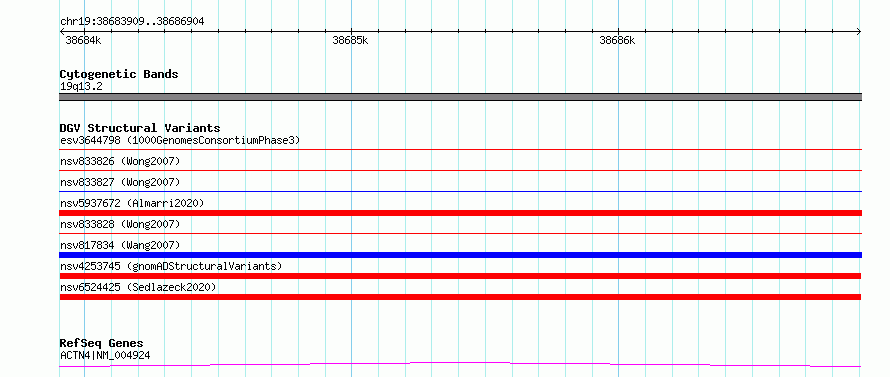Image resolution: width=890 pixels, height=377 pixels.
Task: Click the nsv6524425 (Sedlazeck2020) label
Action: click(138, 288)
